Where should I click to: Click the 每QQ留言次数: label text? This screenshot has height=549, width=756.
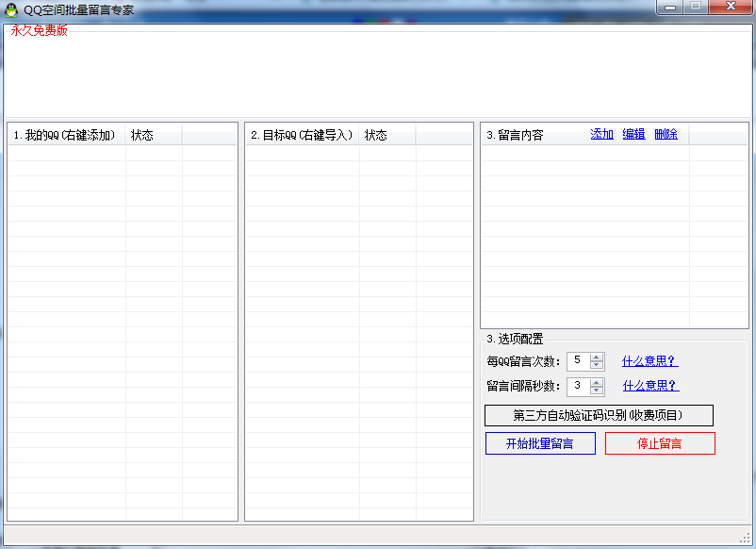point(523,361)
